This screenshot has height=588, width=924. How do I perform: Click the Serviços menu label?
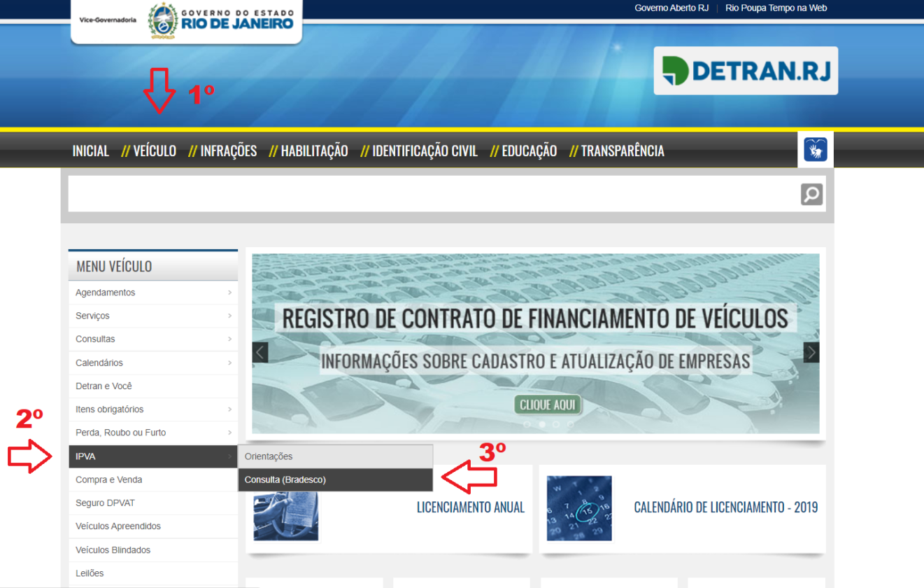click(92, 316)
